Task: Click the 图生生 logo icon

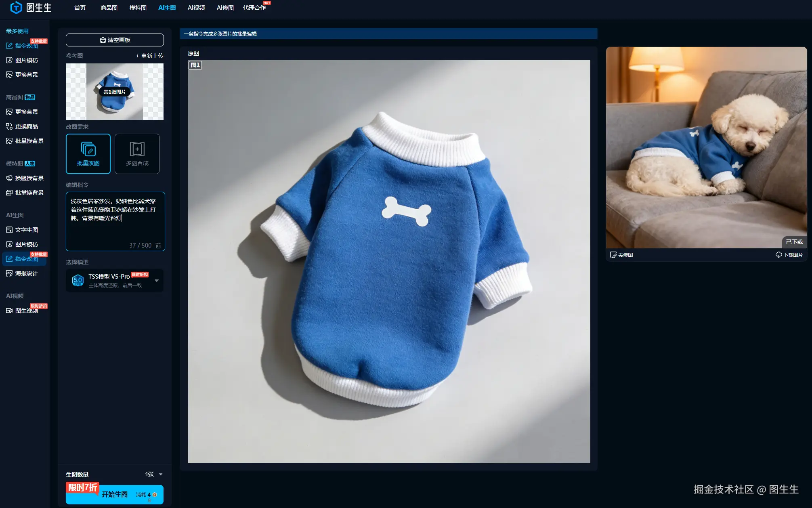Action: click(16, 7)
